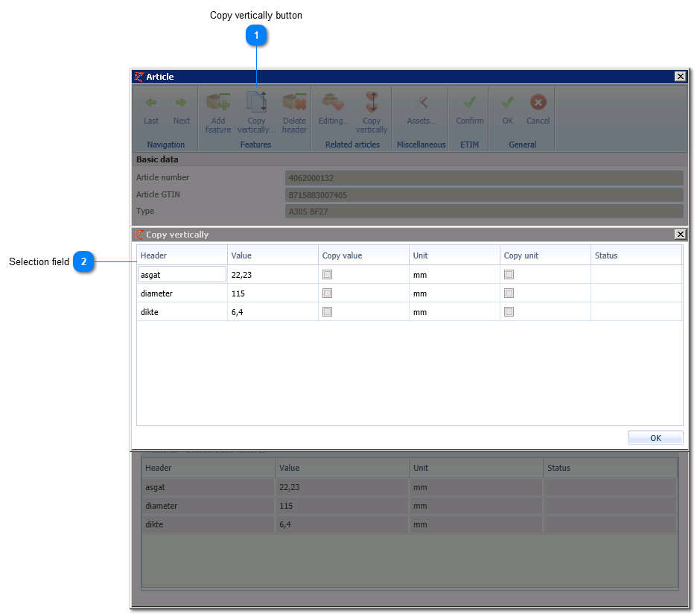Open Copy vertically in Features group

(x=256, y=102)
